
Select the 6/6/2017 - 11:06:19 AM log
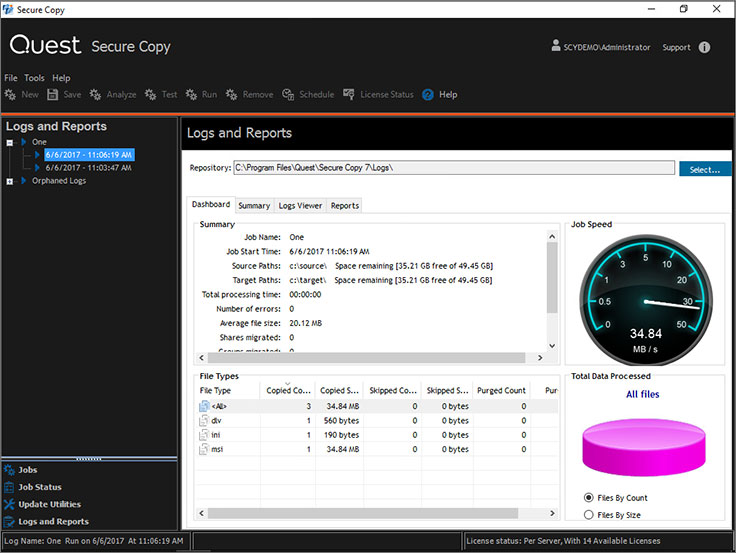[89, 154]
